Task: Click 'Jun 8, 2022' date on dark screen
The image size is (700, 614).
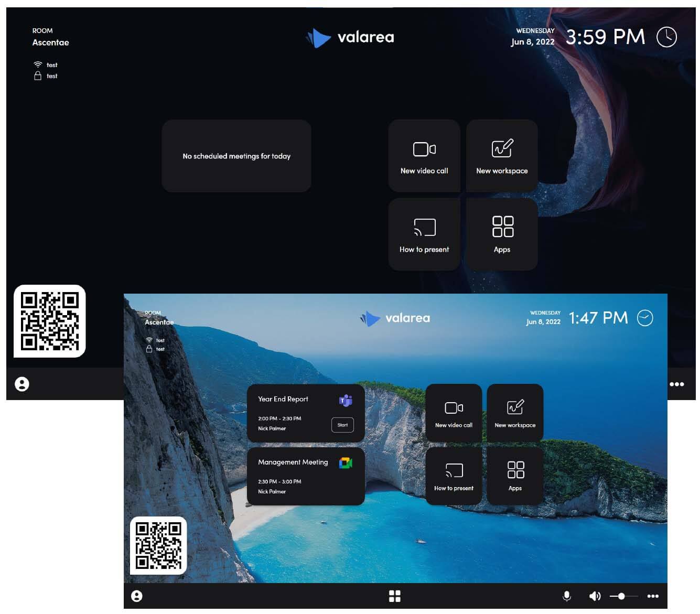Action: (533, 42)
